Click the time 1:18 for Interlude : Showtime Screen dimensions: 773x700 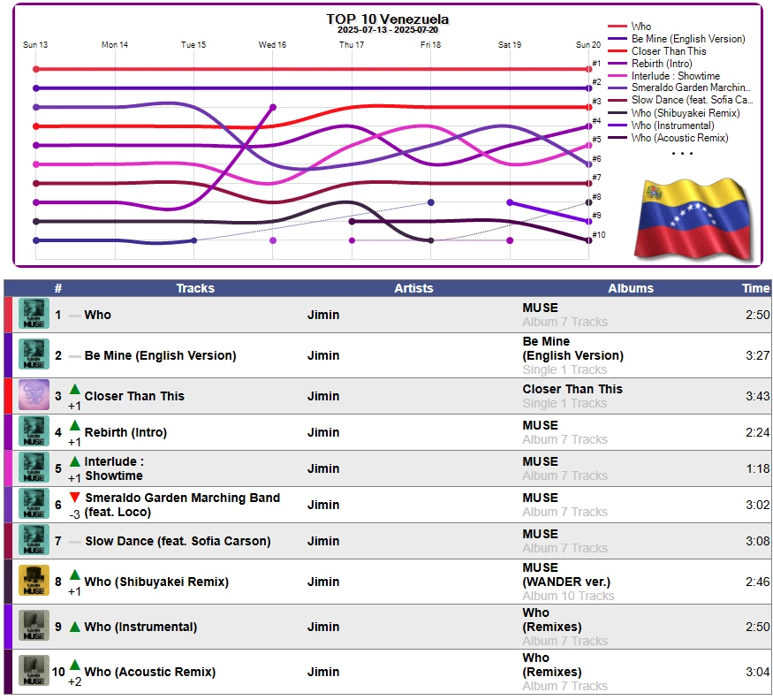(x=758, y=468)
